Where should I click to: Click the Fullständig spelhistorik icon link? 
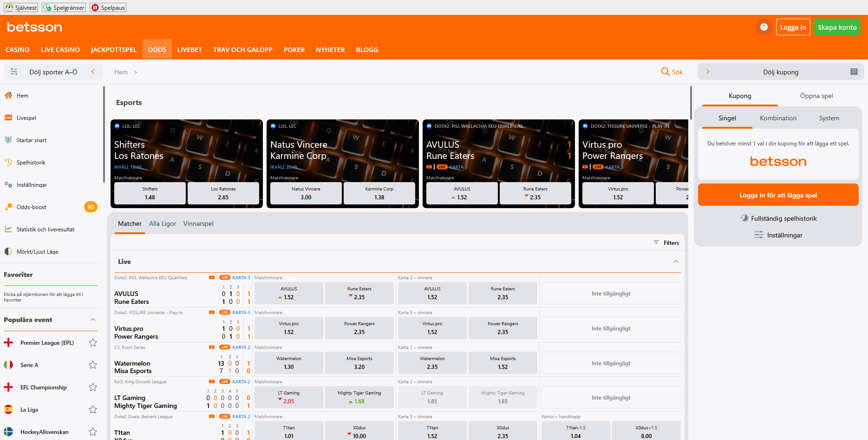(744, 218)
